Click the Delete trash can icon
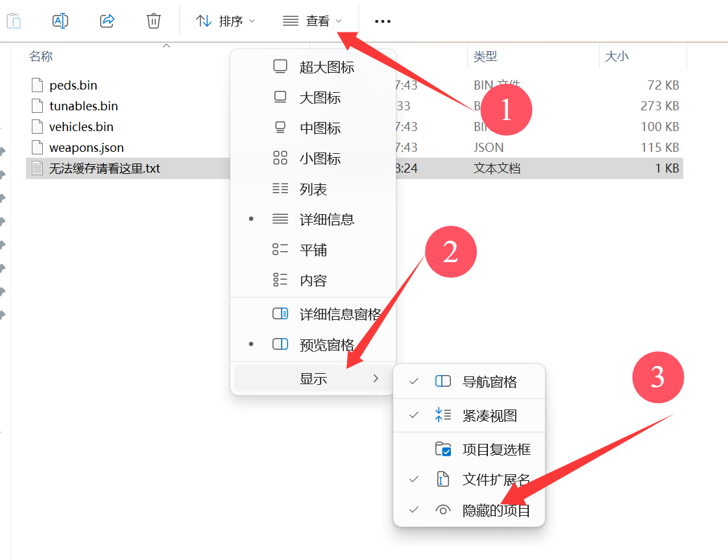The width and height of the screenshot is (728, 560). [x=154, y=21]
